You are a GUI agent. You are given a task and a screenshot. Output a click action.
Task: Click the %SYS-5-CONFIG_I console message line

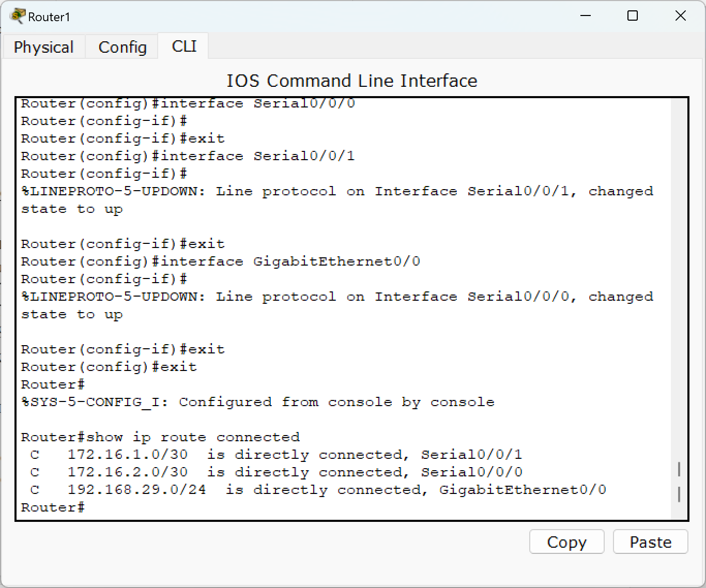[258, 402]
